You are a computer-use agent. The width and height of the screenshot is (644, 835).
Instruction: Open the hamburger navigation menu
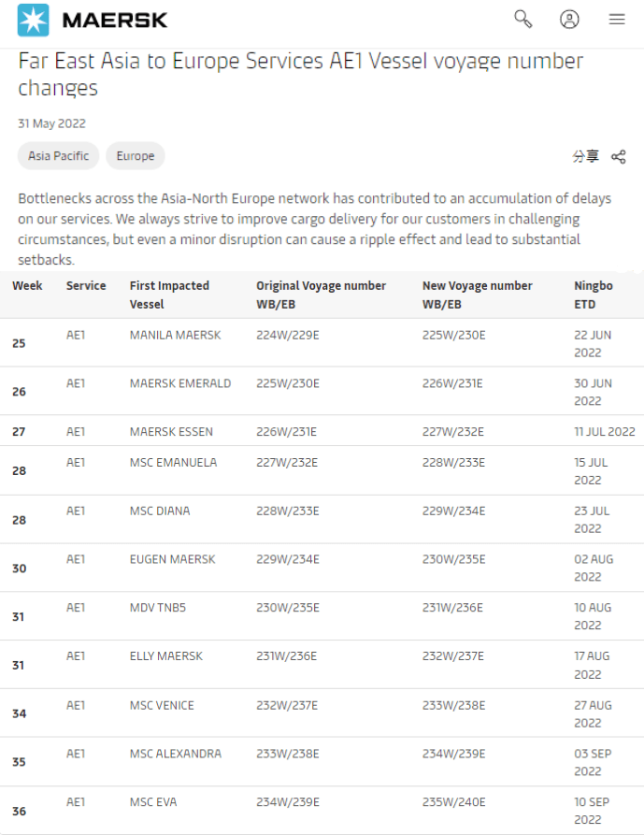(x=617, y=20)
